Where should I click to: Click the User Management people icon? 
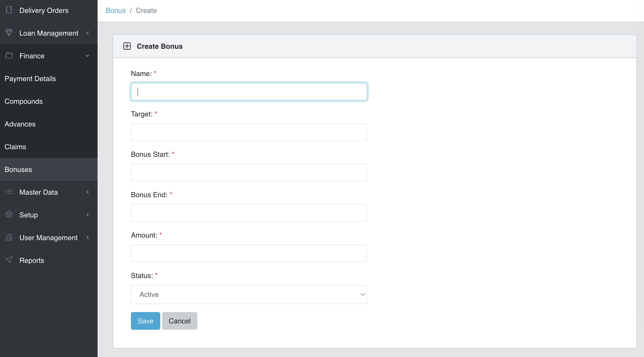pyautogui.click(x=9, y=237)
